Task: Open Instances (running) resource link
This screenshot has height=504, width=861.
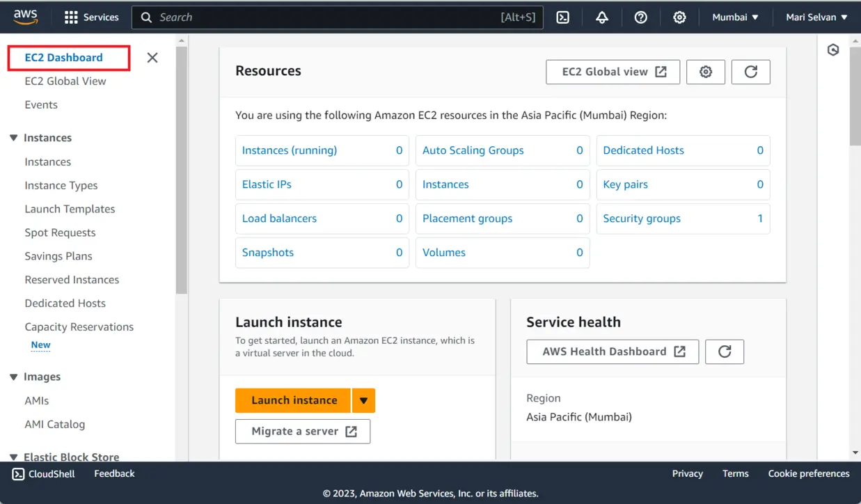Action: tap(290, 150)
